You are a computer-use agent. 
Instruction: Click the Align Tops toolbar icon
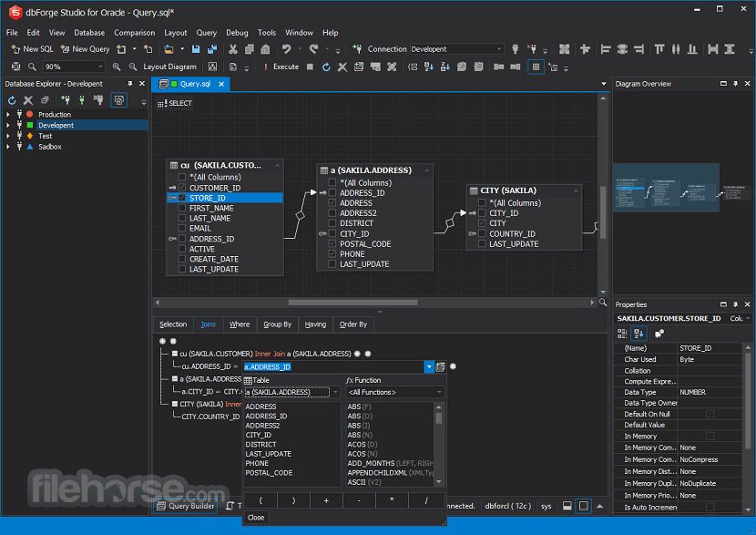click(659, 48)
